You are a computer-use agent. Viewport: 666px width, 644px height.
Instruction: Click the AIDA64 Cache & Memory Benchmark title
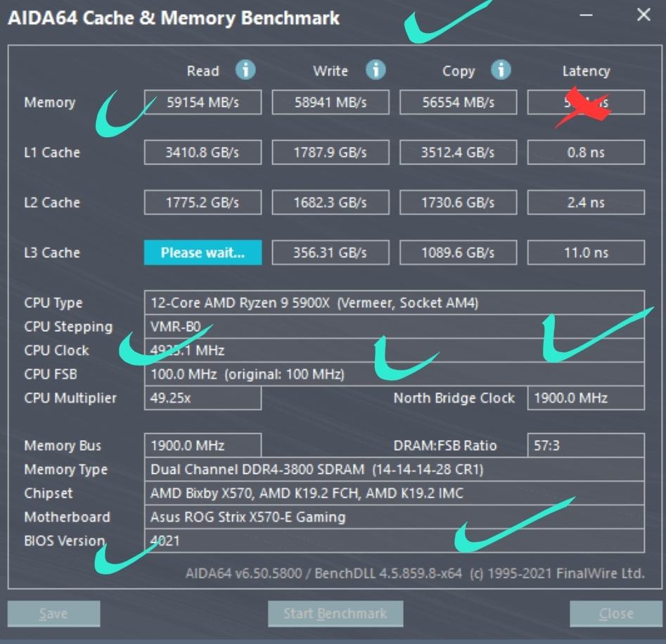click(x=173, y=18)
